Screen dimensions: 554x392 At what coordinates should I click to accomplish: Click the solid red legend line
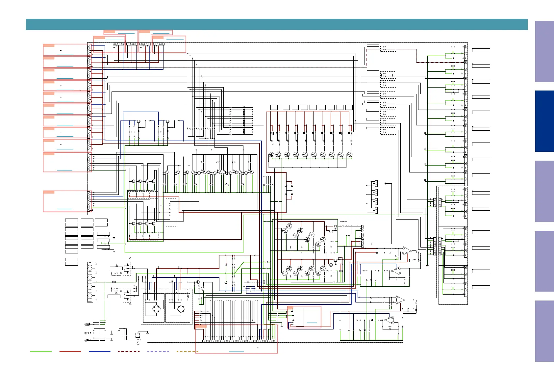[70, 352]
